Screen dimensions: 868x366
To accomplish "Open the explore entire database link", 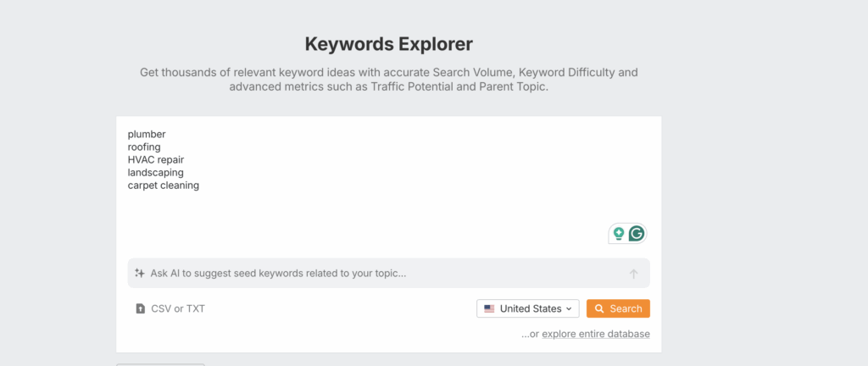I will pos(595,334).
